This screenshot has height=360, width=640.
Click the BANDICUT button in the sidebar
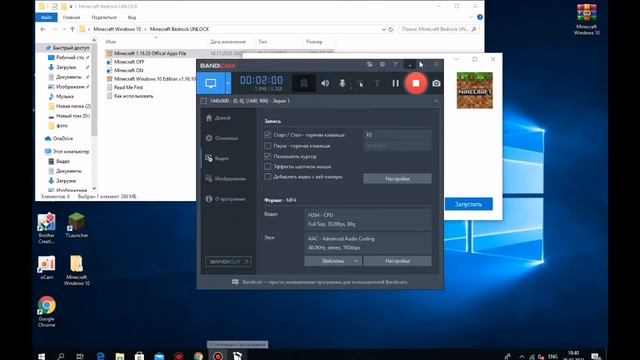(228, 262)
